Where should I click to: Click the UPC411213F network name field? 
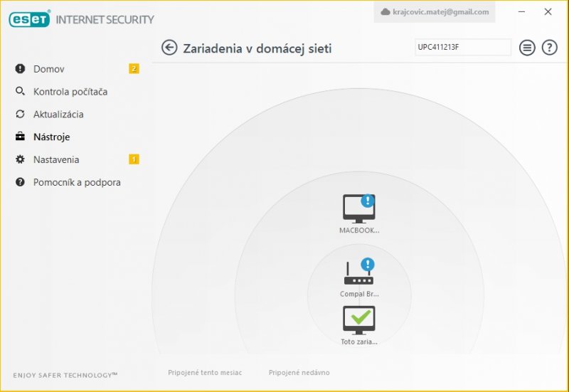pyautogui.click(x=462, y=47)
